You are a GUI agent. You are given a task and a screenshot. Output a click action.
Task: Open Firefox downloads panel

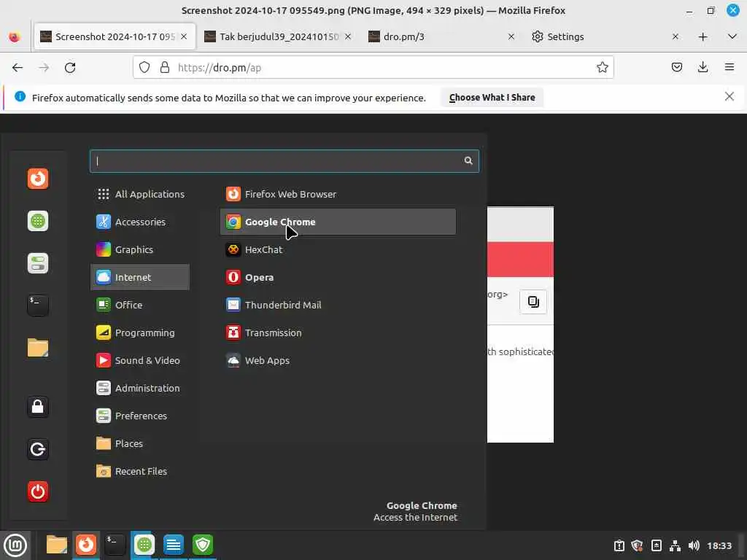[703, 68]
